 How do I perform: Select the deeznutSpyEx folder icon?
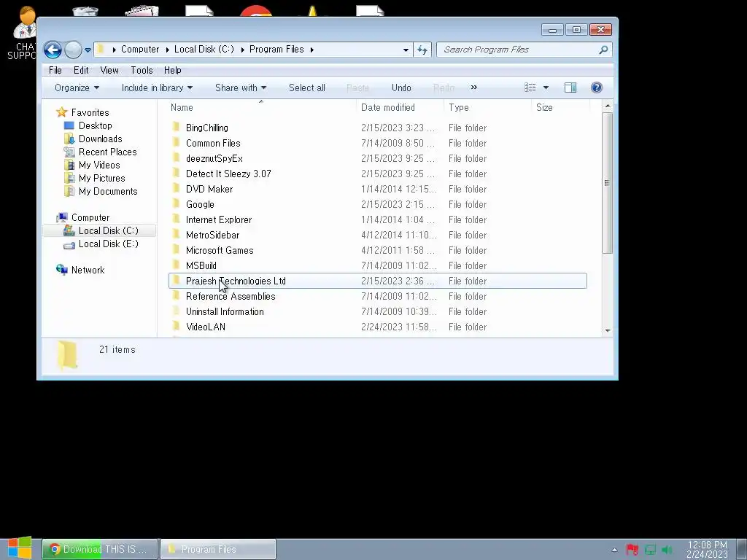pyautogui.click(x=177, y=157)
